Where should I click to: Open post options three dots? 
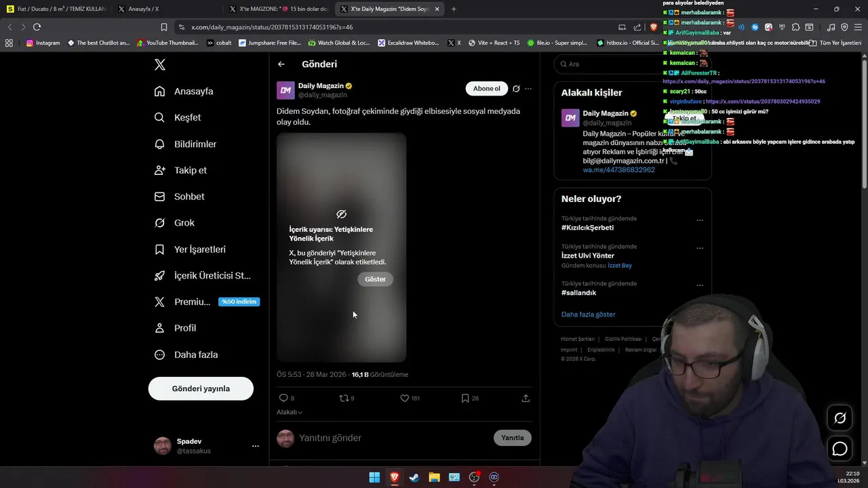tap(528, 89)
